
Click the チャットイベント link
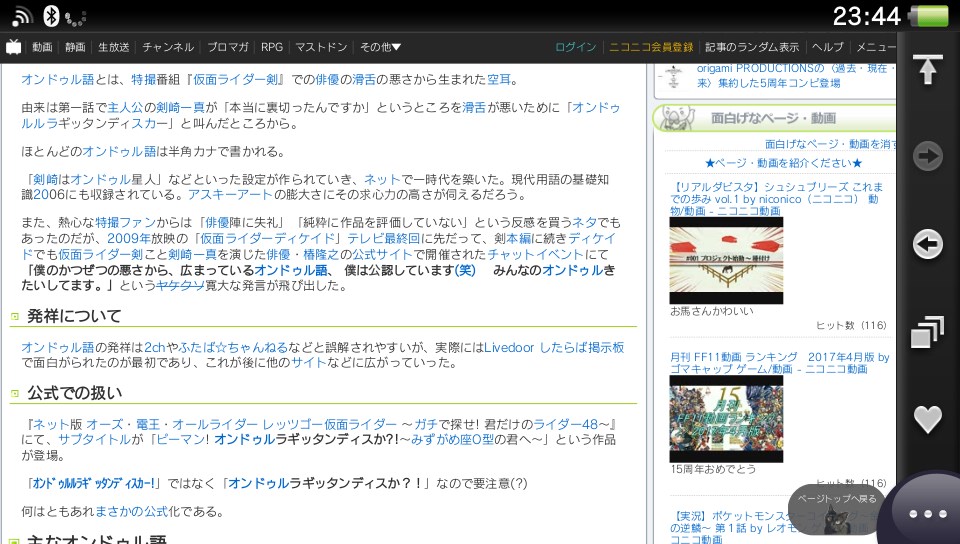(x=536, y=255)
